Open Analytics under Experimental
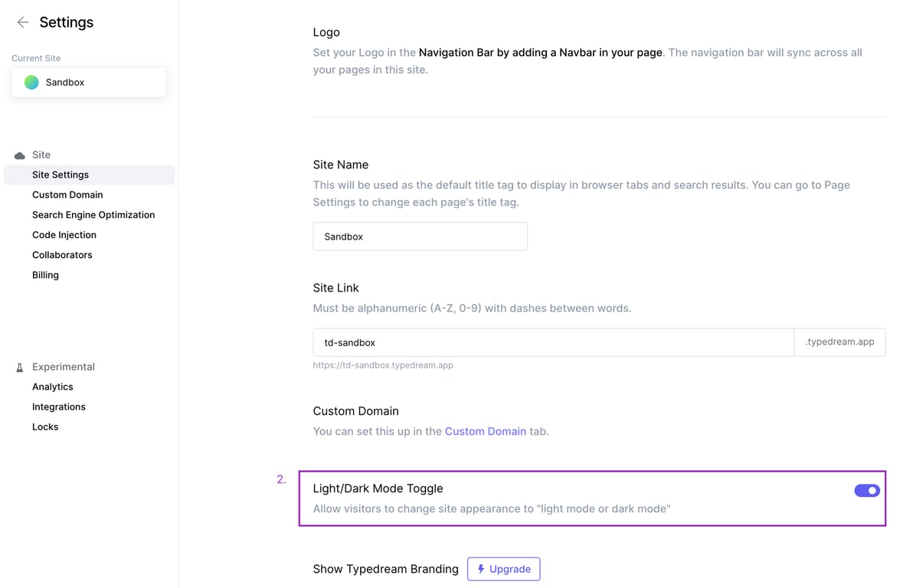 (53, 387)
